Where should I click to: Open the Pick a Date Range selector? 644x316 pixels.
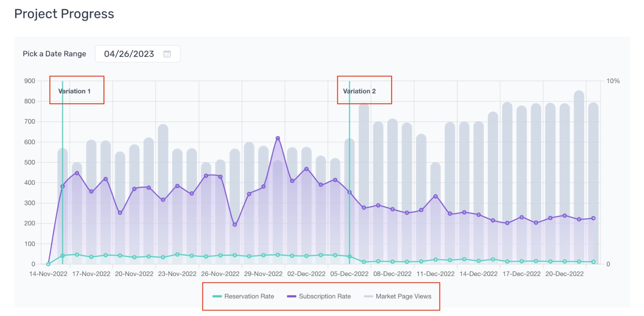tap(137, 54)
